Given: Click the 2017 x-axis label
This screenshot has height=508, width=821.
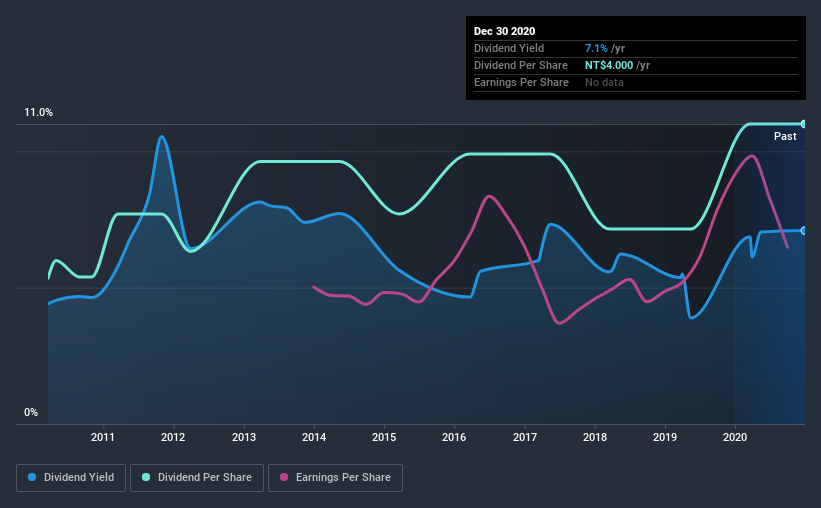Looking at the screenshot, I should coord(525,437).
